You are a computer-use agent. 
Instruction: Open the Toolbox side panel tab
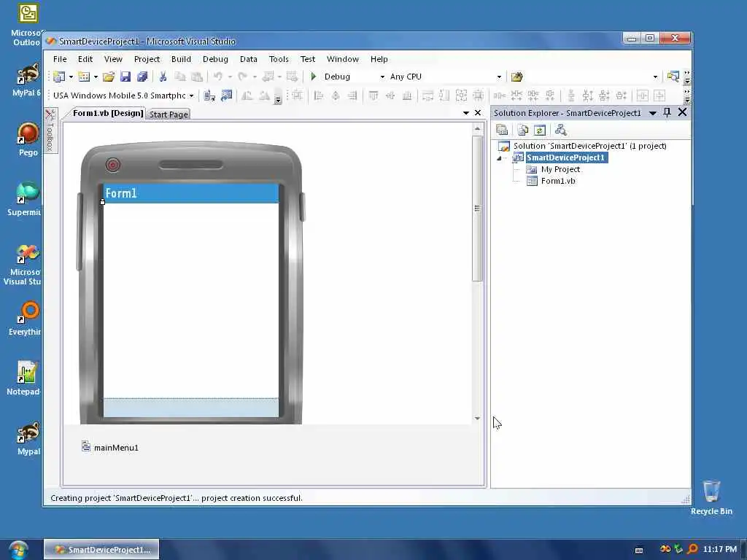(50, 131)
